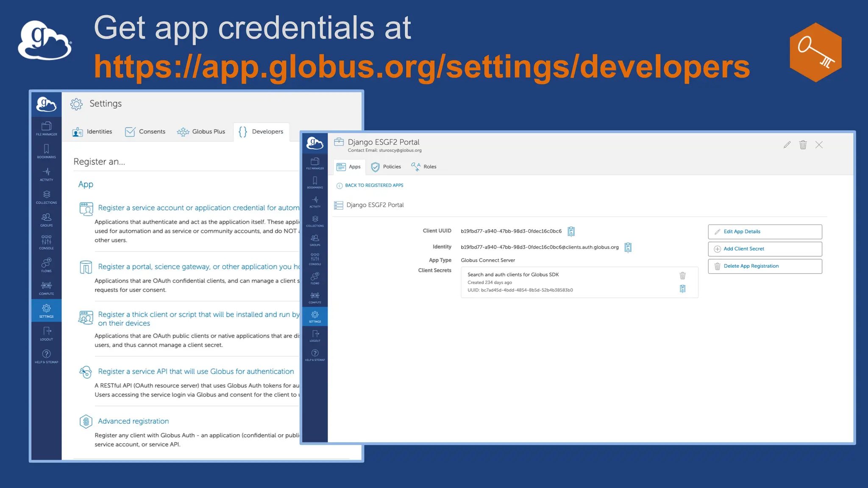Screen dimensions: 868x488
Task: Click Logout in Django portal window sidebar
Action: tap(315, 336)
